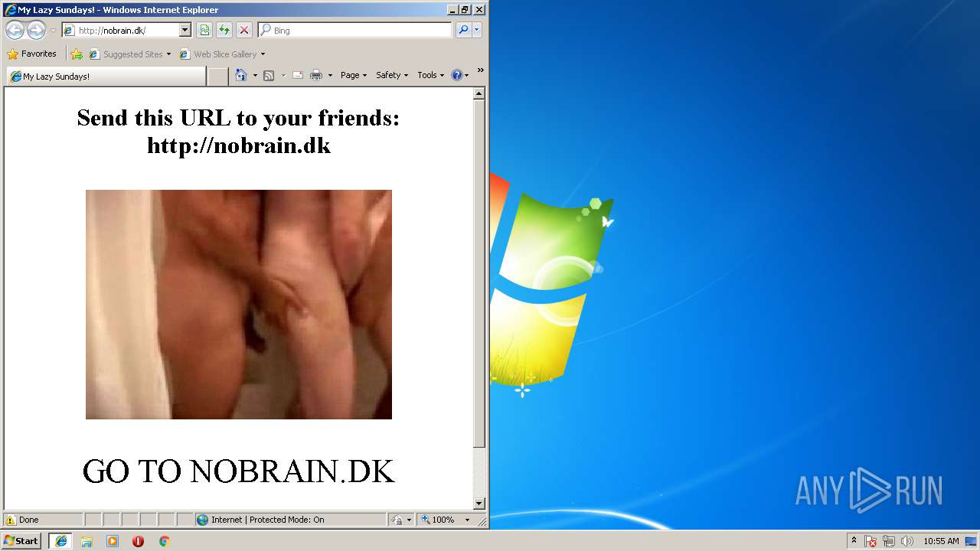This screenshot has height=551, width=980.
Task: Click the address bar showing http://nobrain.dk/
Action: coord(121,31)
